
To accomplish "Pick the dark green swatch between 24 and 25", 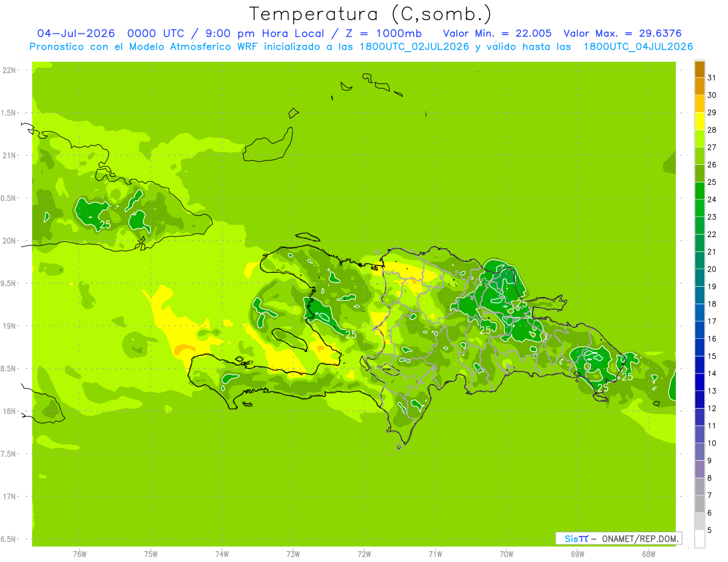I will tap(699, 190).
